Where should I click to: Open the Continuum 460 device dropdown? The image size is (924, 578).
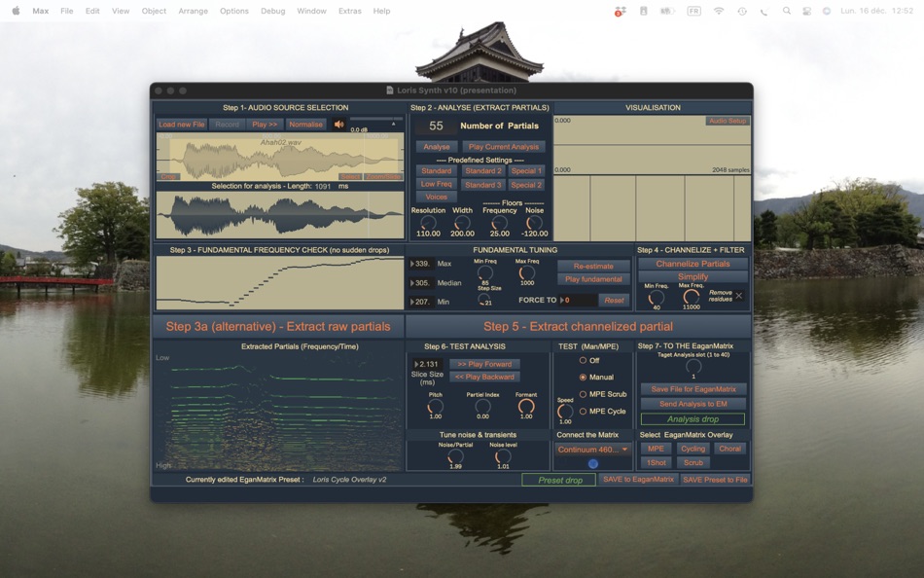(593, 450)
